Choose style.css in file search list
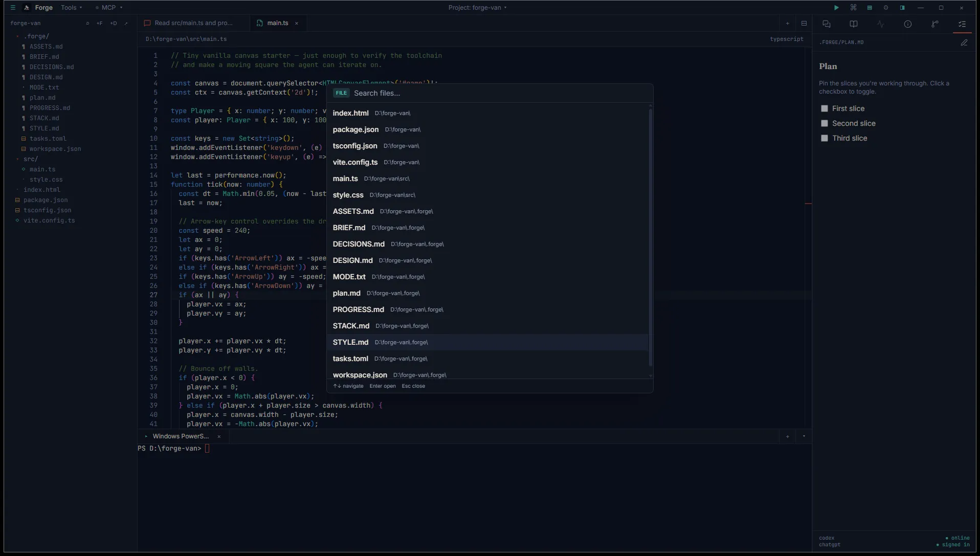The width and height of the screenshot is (980, 556). 487,195
